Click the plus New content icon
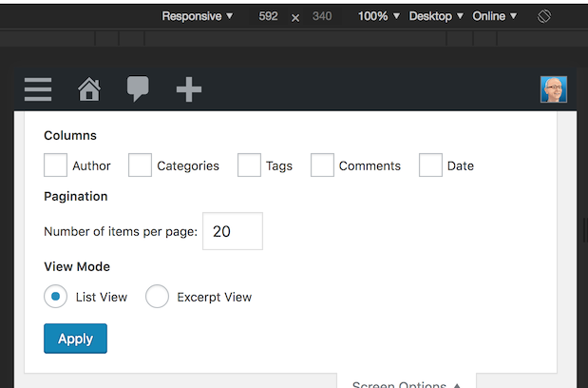 [189, 89]
